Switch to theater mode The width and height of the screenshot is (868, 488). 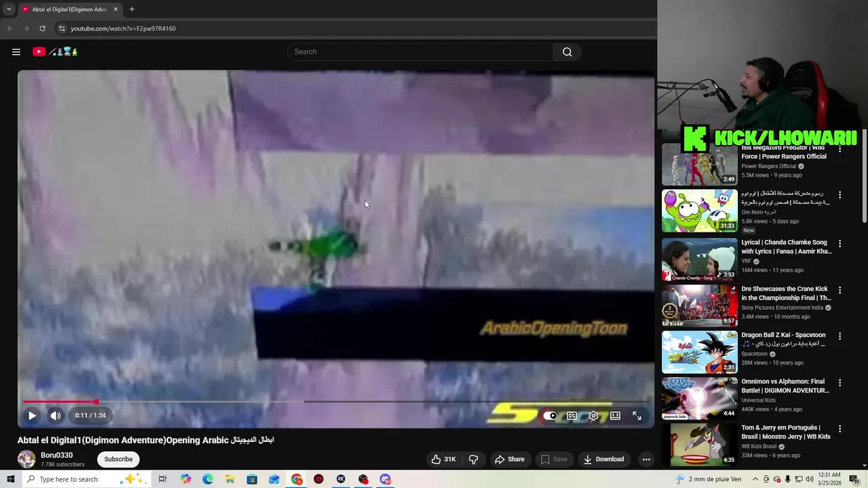[x=615, y=415]
